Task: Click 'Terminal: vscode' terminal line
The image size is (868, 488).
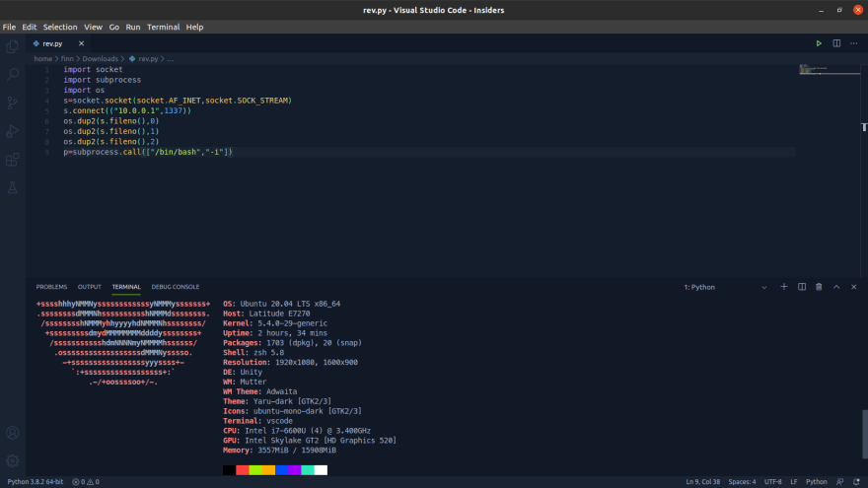Action: (x=258, y=421)
